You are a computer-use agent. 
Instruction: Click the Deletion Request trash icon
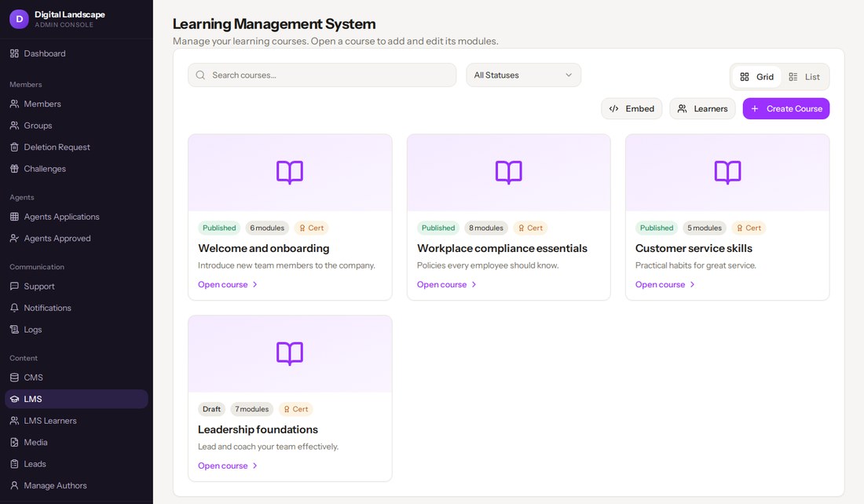(x=14, y=147)
